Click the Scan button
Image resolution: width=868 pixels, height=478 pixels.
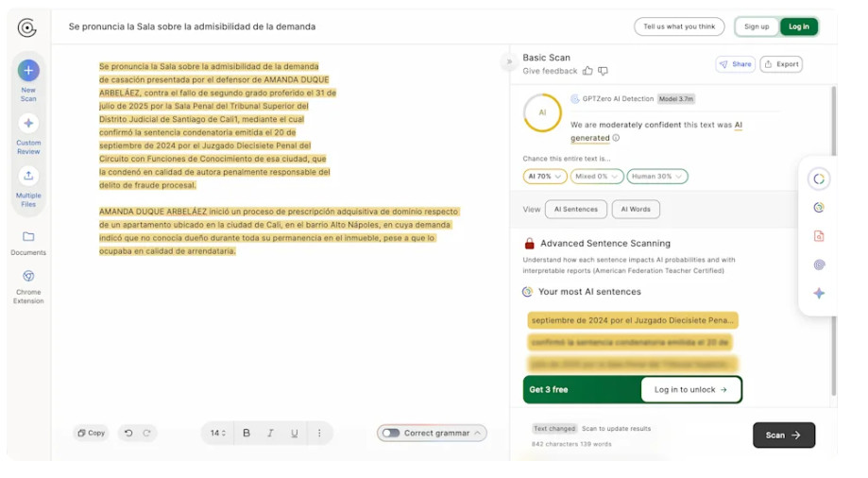(783, 435)
